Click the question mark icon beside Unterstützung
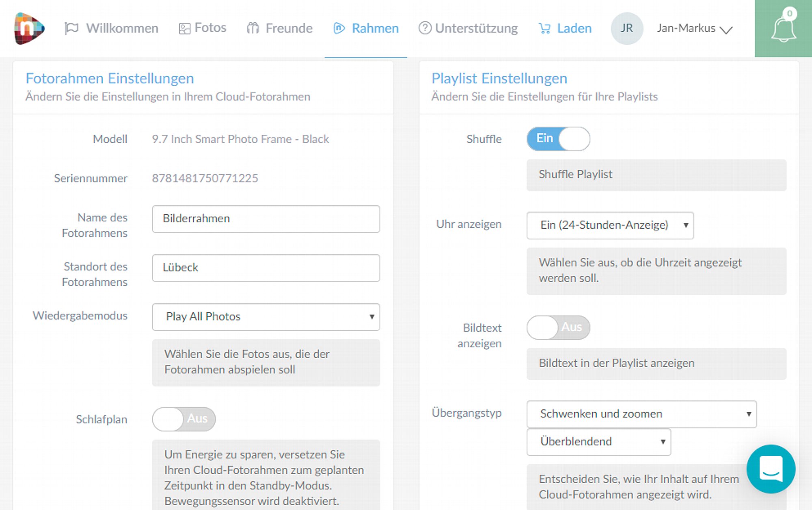The image size is (812, 510). (425, 28)
